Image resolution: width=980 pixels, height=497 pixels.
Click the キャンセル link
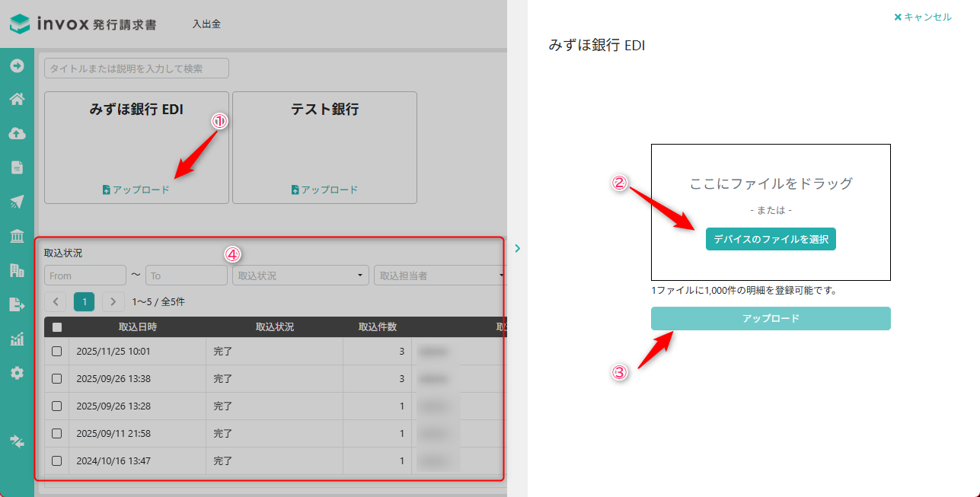[922, 17]
